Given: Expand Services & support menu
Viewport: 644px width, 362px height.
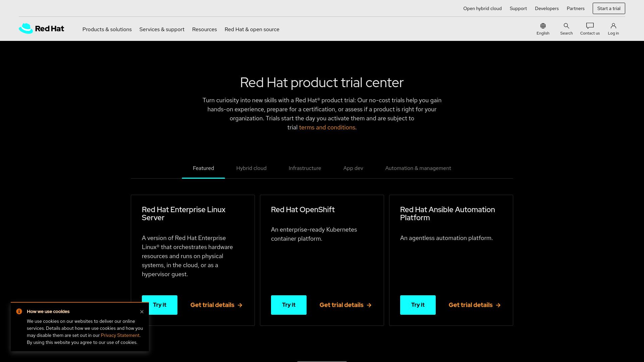Looking at the screenshot, I should [162, 29].
